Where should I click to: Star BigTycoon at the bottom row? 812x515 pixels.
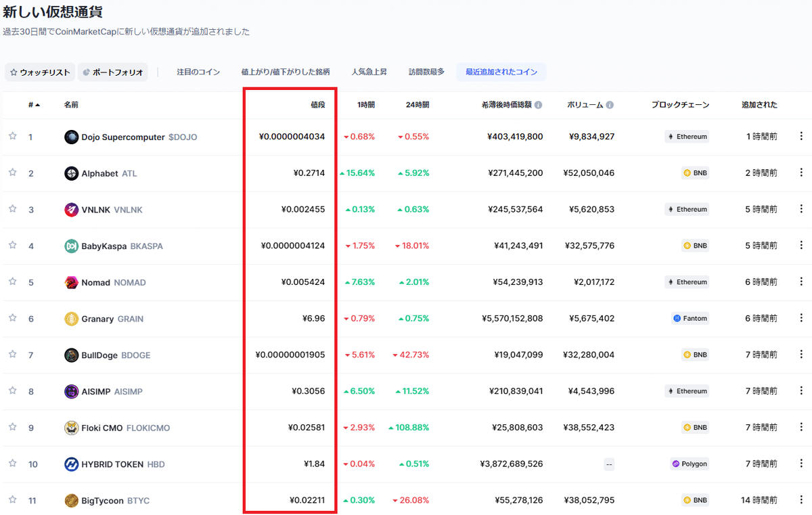12,501
